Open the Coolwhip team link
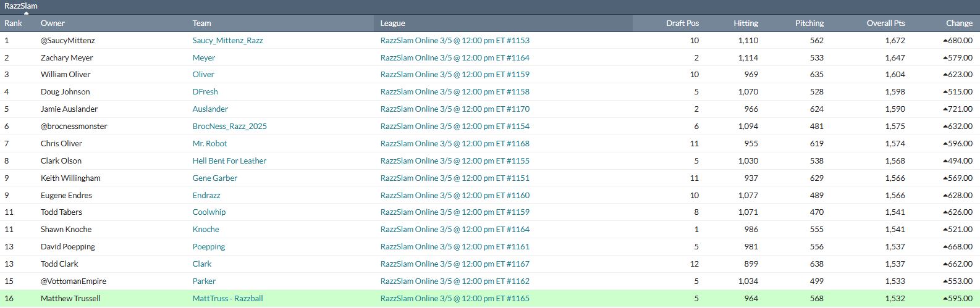Image resolution: width=980 pixels, height=308 pixels. (x=209, y=212)
